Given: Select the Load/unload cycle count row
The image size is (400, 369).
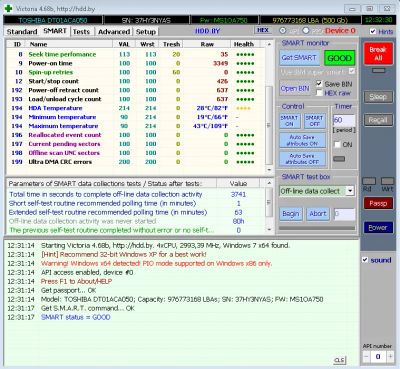Looking at the screenshot, I should click(136, 99).
